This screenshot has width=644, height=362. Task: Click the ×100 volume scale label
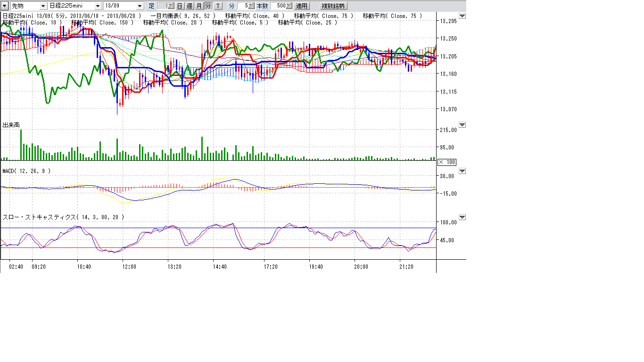(446, 162)
